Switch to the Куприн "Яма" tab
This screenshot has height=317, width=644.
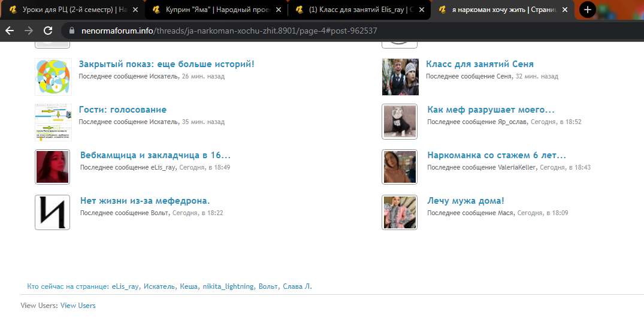pos(213,10)
